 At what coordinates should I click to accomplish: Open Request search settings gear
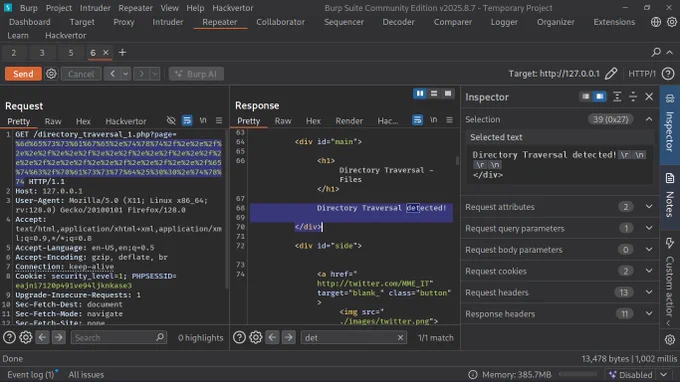[26, 337]
